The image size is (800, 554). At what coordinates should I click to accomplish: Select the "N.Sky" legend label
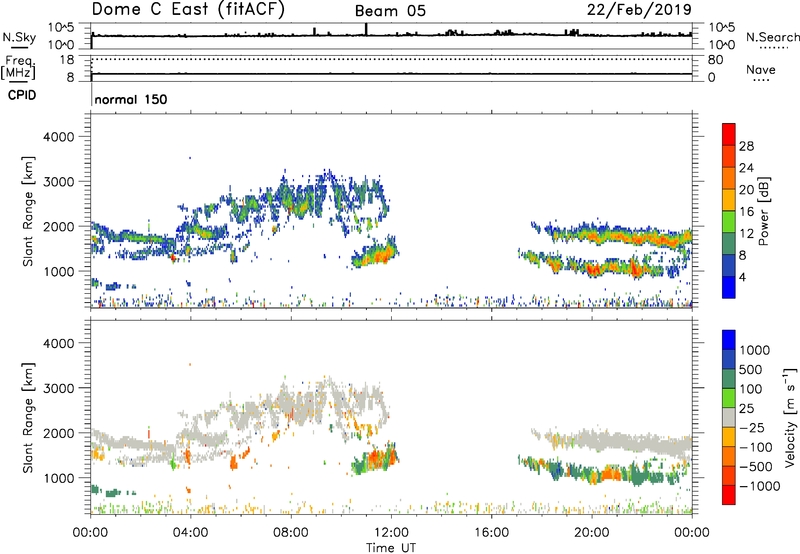coord(19,37)
